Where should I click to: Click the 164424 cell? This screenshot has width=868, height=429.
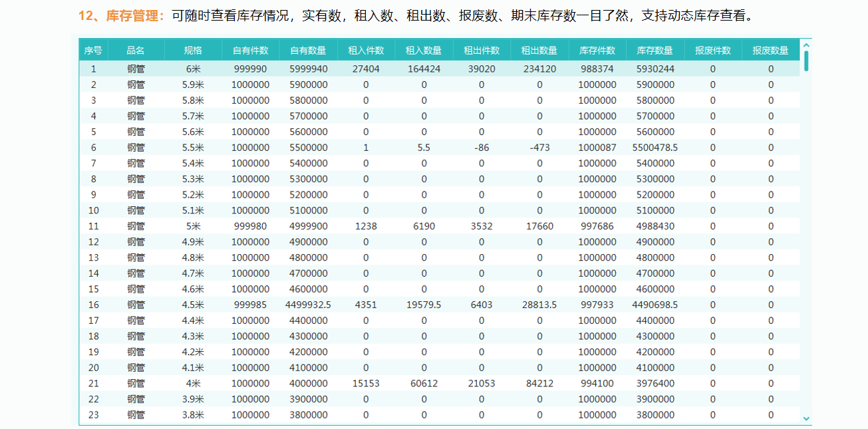424,69
